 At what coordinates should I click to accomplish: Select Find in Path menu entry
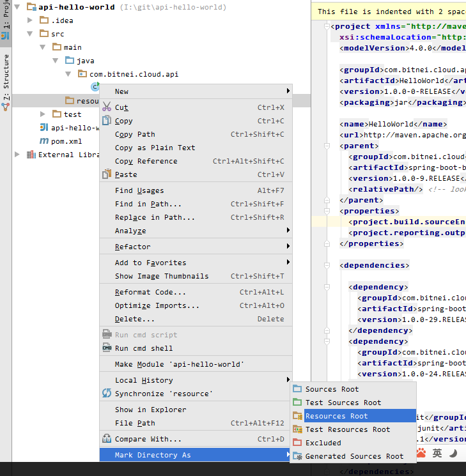click(196, 204)
